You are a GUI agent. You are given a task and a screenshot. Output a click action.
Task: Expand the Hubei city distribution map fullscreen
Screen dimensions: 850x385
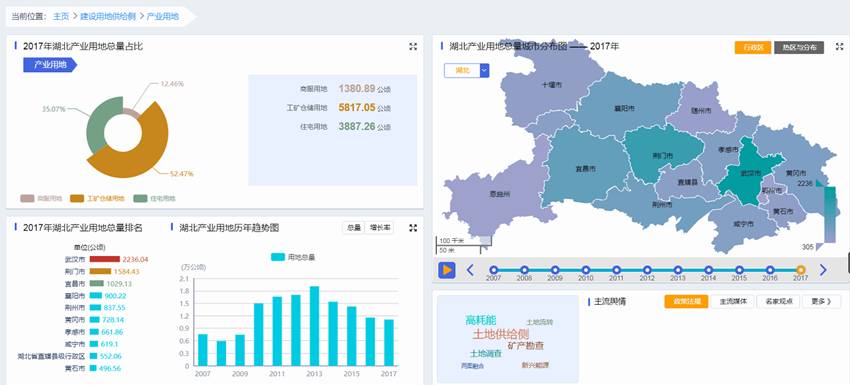click(840, 47)
